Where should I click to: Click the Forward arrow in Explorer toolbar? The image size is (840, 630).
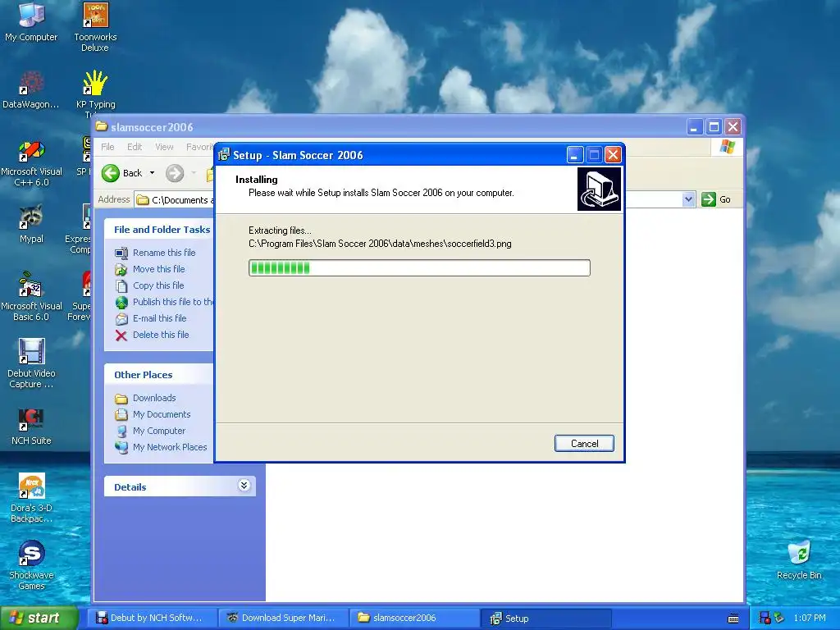pyautogui.click(x=175, y=173)
